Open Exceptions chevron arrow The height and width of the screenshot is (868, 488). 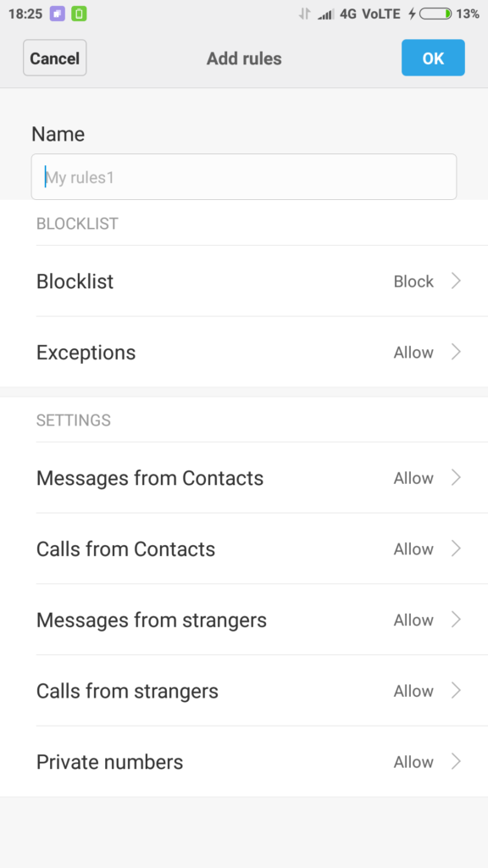[456, 352]
